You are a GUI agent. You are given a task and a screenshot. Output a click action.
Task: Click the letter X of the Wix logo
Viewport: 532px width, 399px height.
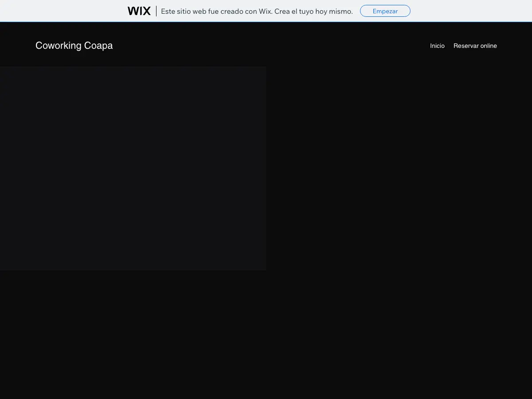click(x=146, y=11)
